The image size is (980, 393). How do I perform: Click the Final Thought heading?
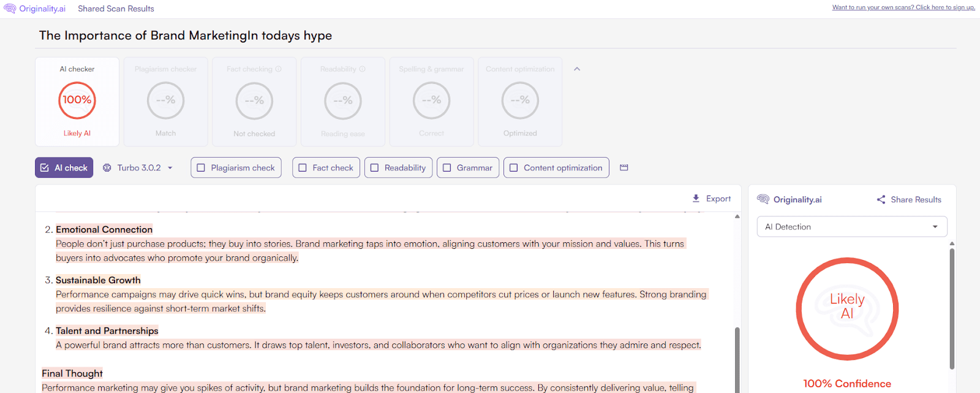[x=72, y=373]
